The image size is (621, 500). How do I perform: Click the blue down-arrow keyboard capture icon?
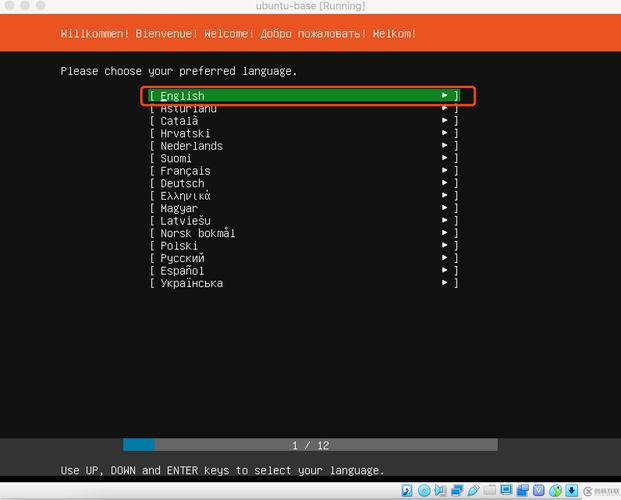click(x=571, y=491)
